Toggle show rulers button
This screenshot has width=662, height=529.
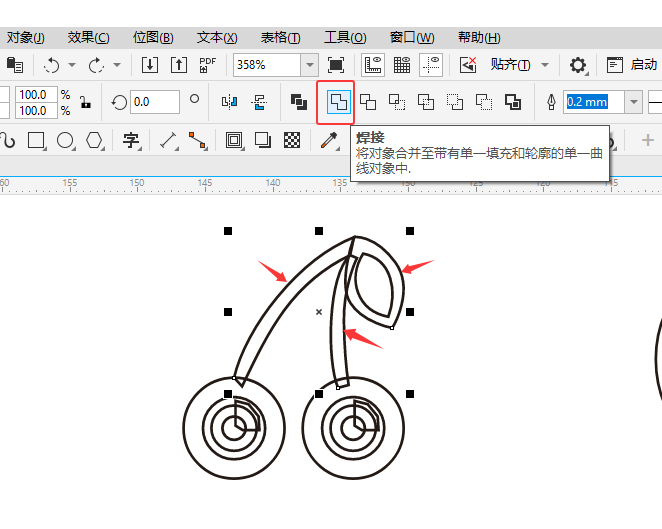(x=373, y=65)
